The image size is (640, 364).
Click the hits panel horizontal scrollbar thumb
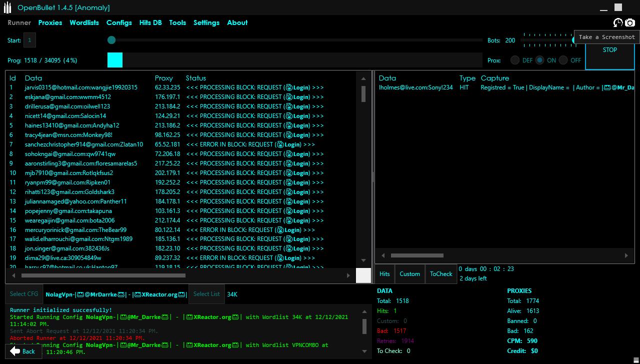click(x=417, y=255)
